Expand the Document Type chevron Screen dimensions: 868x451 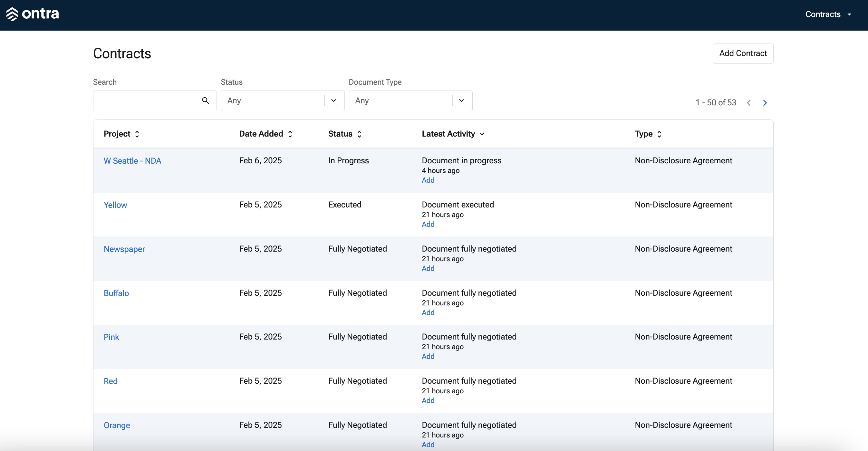(x=462, y=101)
